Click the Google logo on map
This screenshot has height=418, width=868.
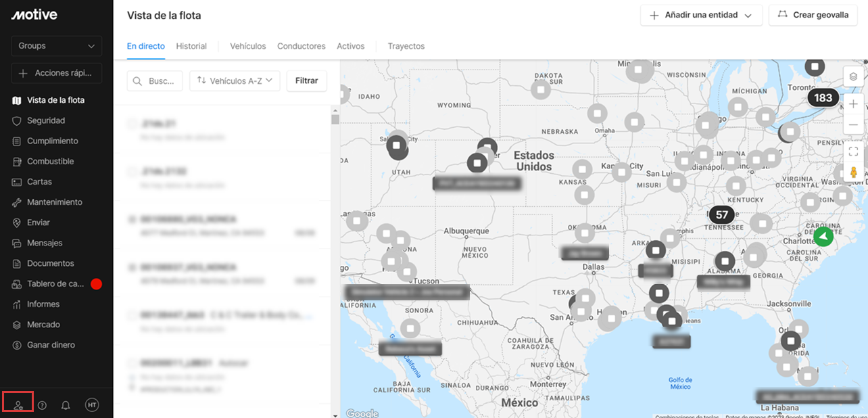362,413
